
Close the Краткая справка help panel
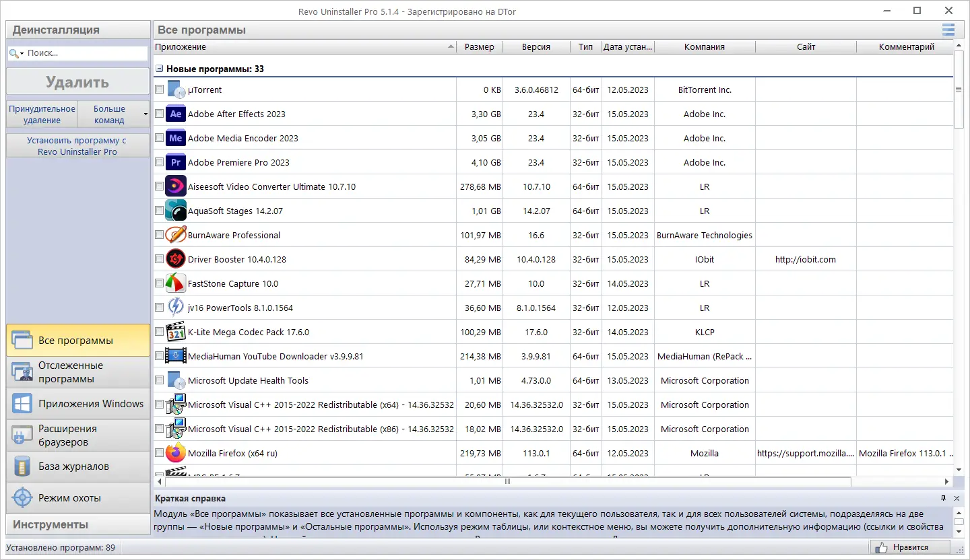click(957, 498)
